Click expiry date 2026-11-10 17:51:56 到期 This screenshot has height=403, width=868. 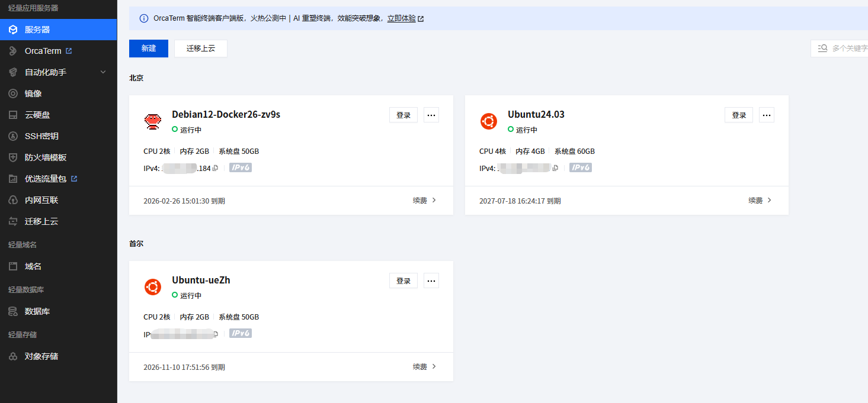click(184, 367)
